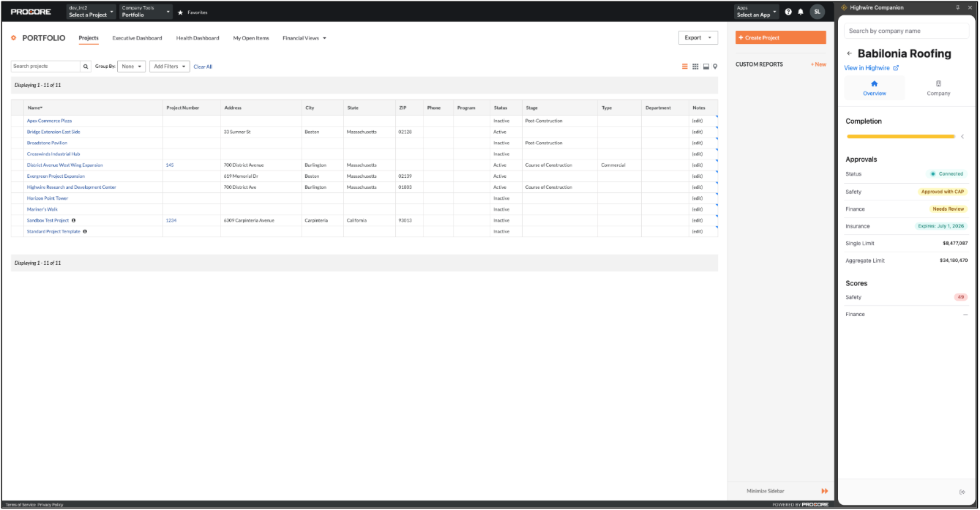Screen dimensions: 980x510
Task: Pin the Highwire Companion panel
Action: pos(958,7)
